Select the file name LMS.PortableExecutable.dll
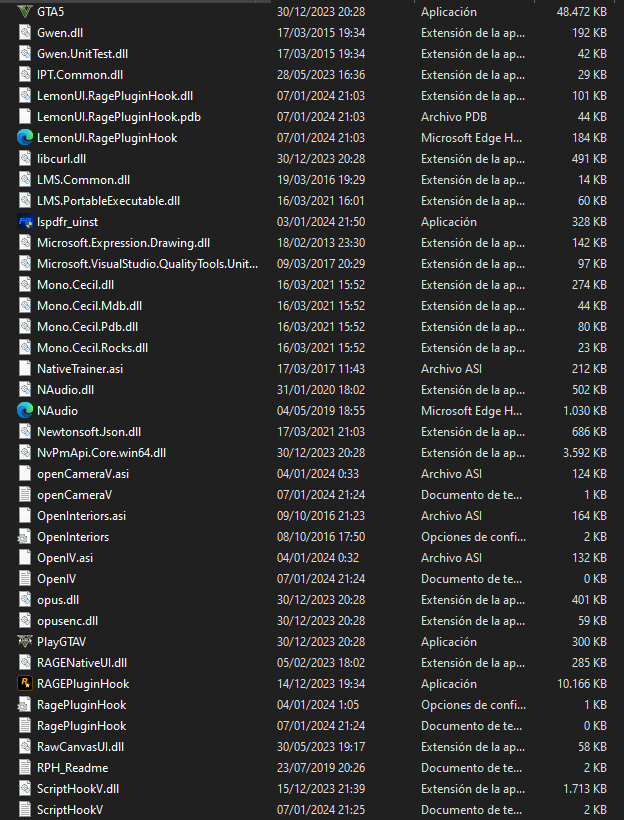 (x=109, y=201)
